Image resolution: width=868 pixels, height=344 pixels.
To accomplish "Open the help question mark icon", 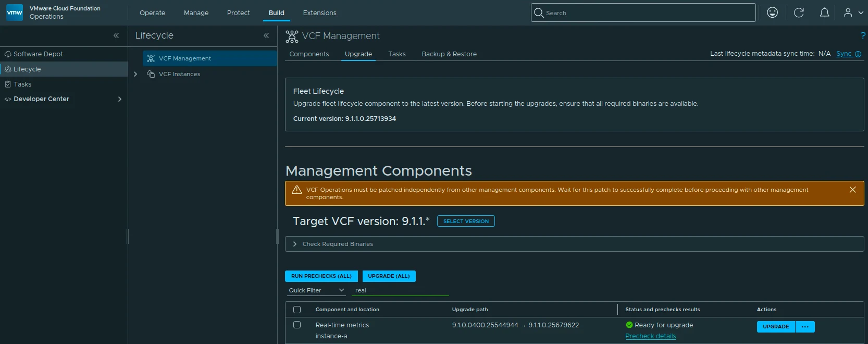I will pyautogui.click(x=863, y=35).
